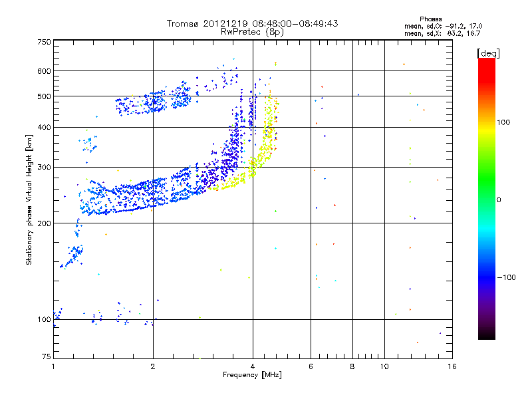Screen dimensions: 532x399
Task: Click the x-axis '10' tick label
Action: click(x=384, y=366)
